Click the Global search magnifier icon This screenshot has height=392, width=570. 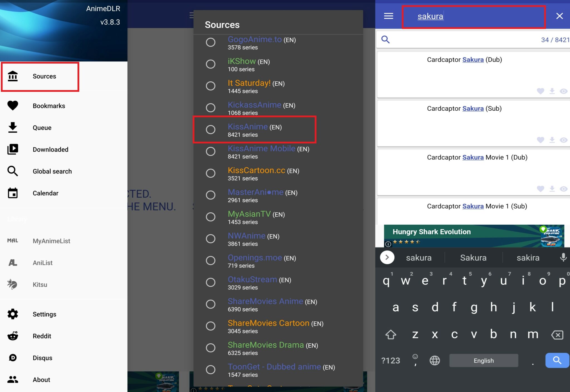[x=13, y=171]
